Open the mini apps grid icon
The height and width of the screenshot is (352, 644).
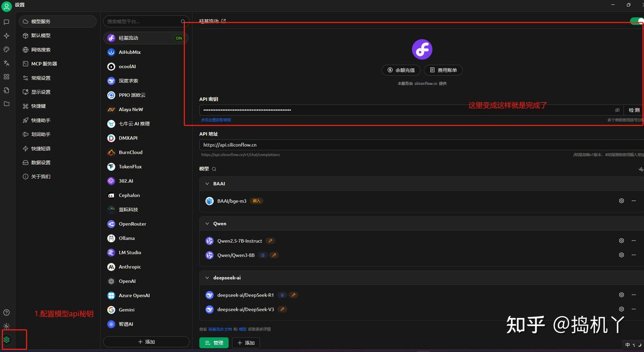coord(6,77)
